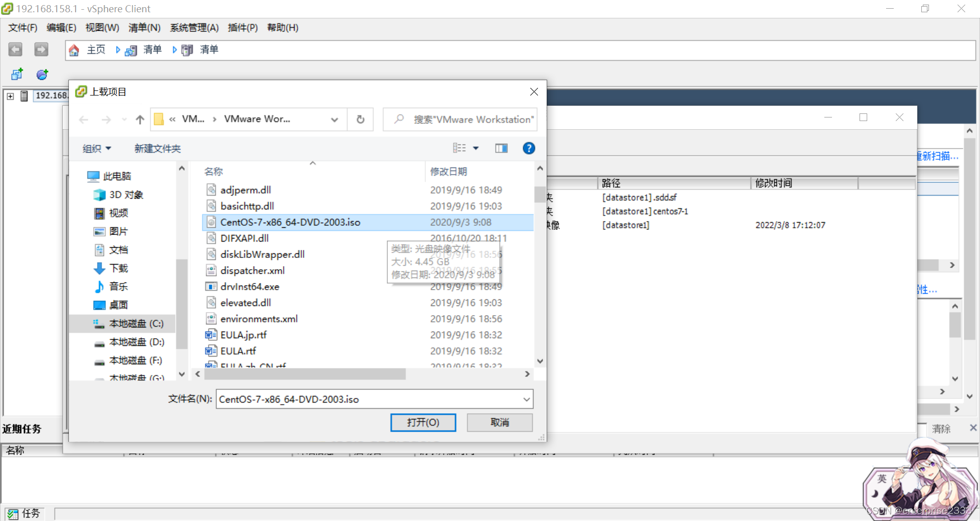Screen dimensions: 980x521
Task: Open the recent locations dropdown arrow
Action: 124,120
